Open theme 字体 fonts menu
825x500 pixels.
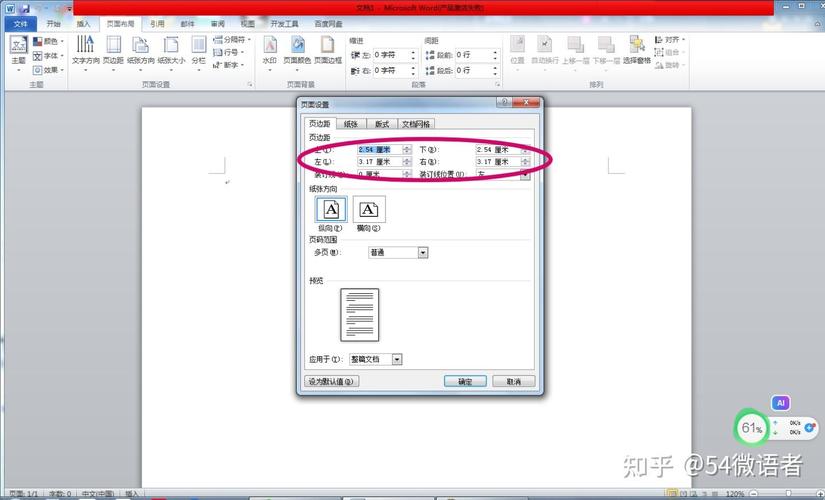coord(48,56)
